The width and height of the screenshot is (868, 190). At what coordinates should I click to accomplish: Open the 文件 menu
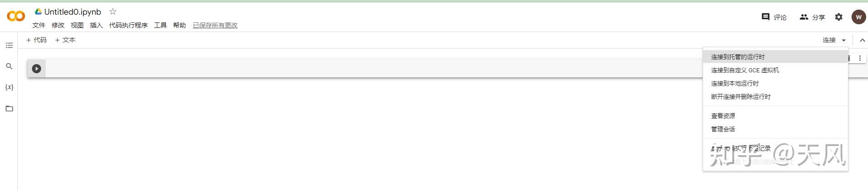[x=39, y=25]
